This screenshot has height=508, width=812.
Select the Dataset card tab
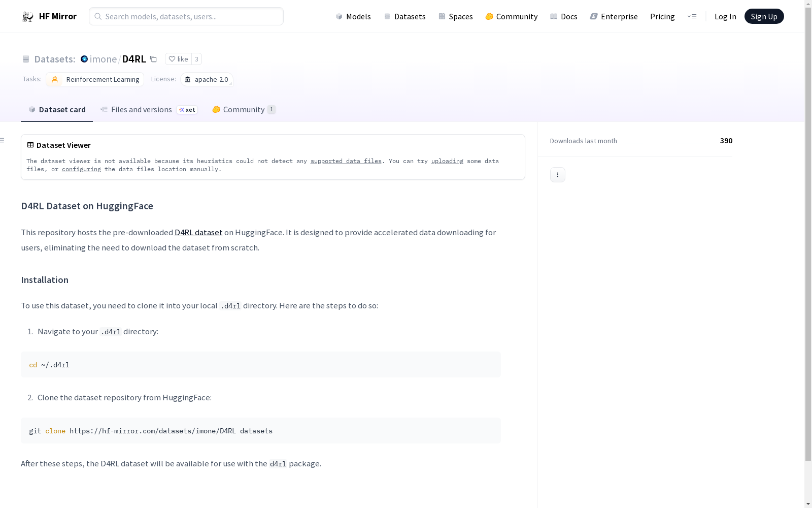pos(57,109)
